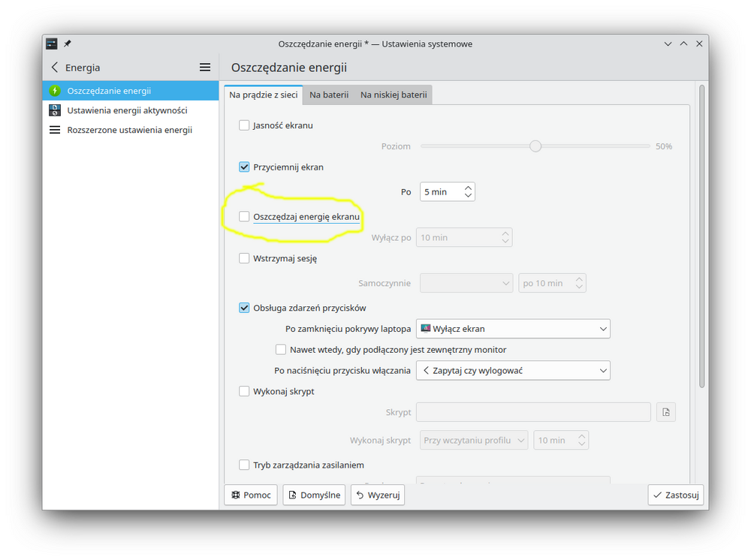The width and height of the screenshot is (751, 560).
Task: Enable the Jasność ekranu checkbox
Action: (x=244, y=125)
